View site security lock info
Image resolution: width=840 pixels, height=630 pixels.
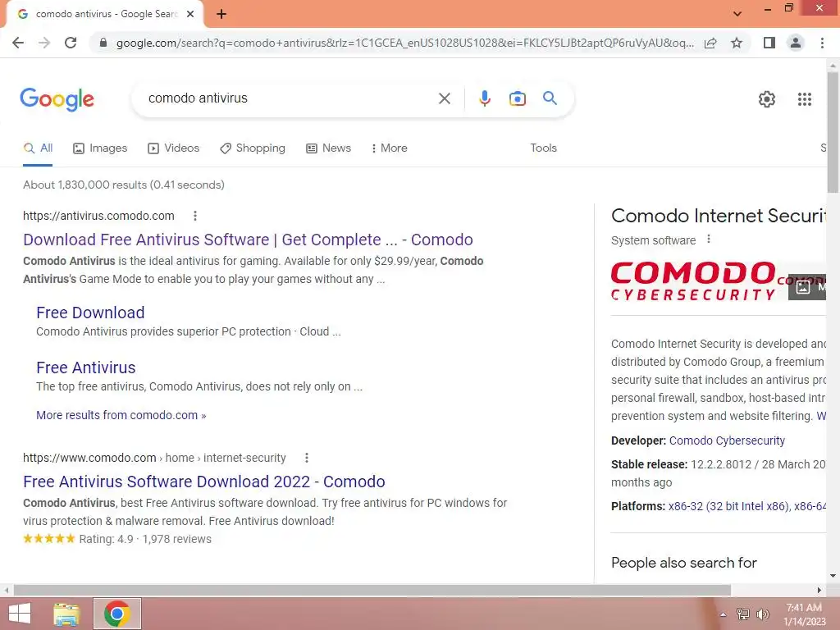pyautogui.click(x=103, y=43)
